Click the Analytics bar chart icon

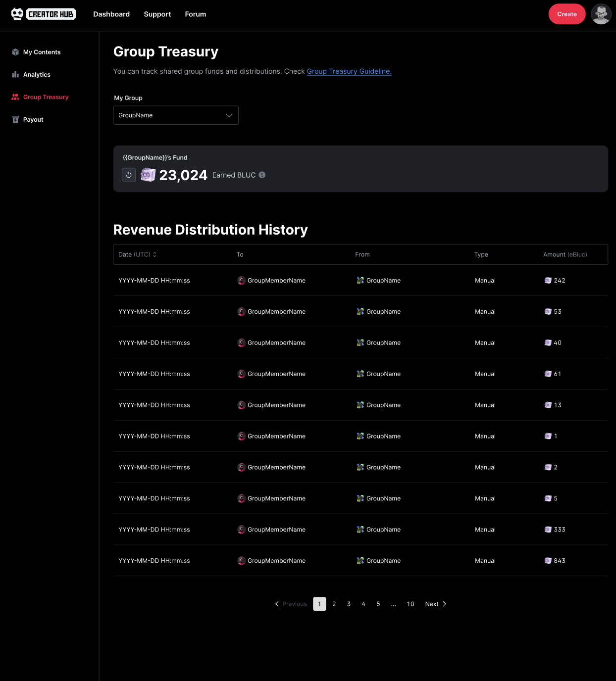click(15, 75)
